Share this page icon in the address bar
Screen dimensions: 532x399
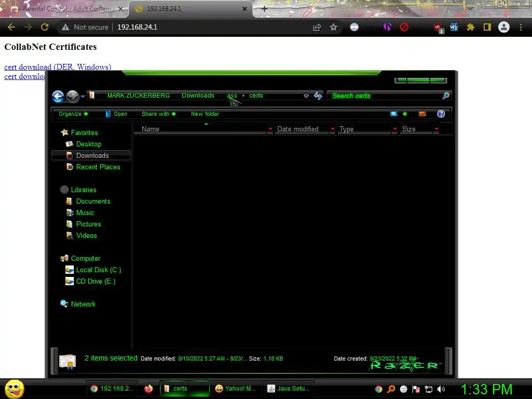[317, 27]
